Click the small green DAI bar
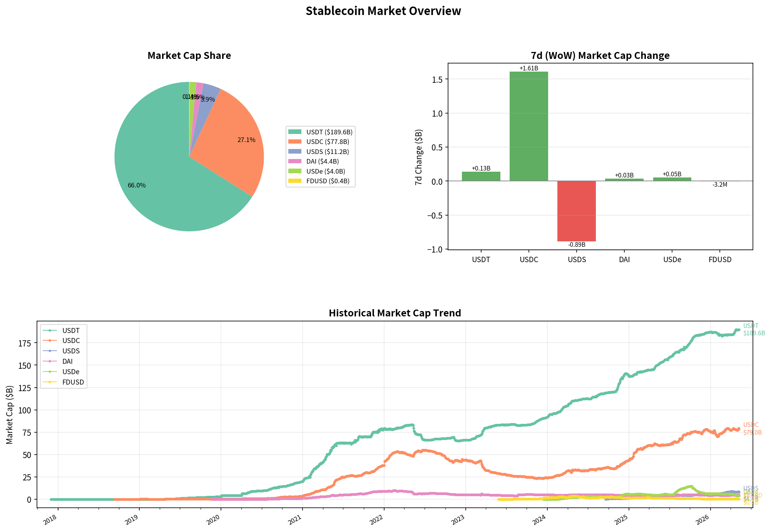Screen dimensions: 771x532 pos(624,180)
